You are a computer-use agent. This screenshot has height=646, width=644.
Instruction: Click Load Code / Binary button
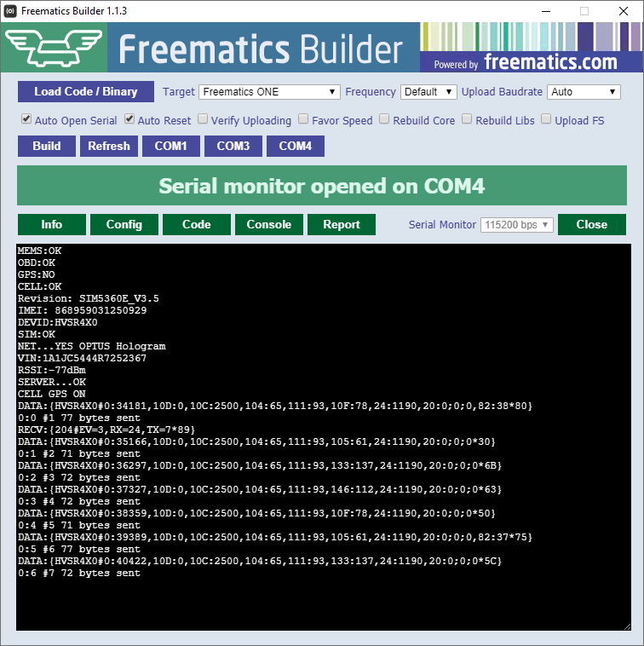(86, 91)
